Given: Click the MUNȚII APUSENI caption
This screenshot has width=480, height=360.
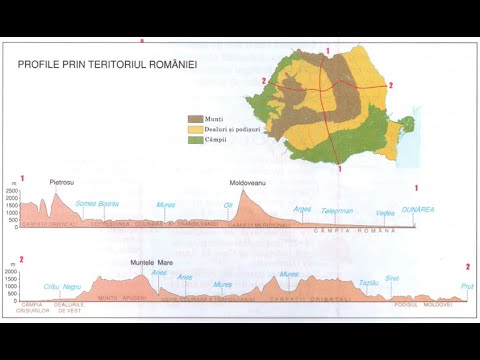Looking at the screenshot, I should tap(122, 298).
